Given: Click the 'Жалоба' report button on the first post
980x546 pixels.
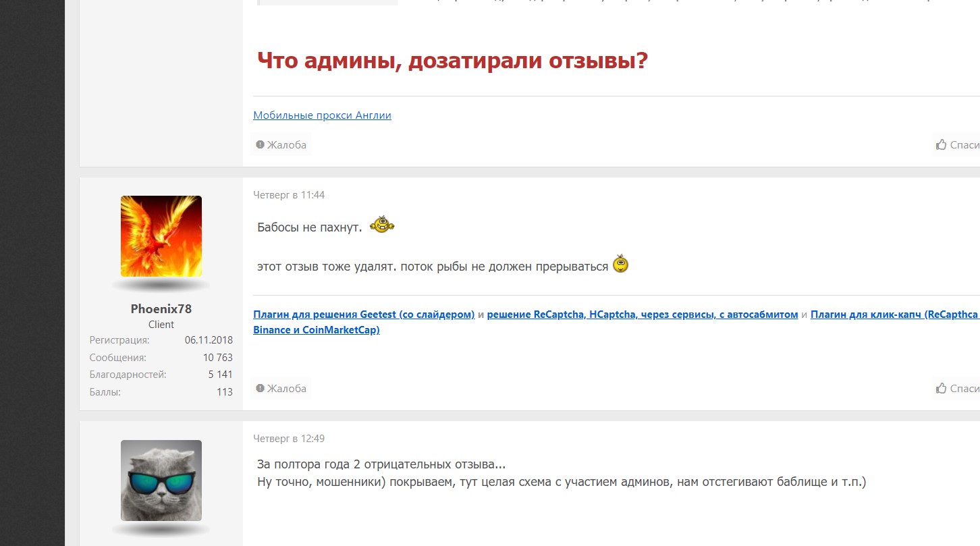Looking at the screenshot, I should pyautogui.click(x=281, y=144).
